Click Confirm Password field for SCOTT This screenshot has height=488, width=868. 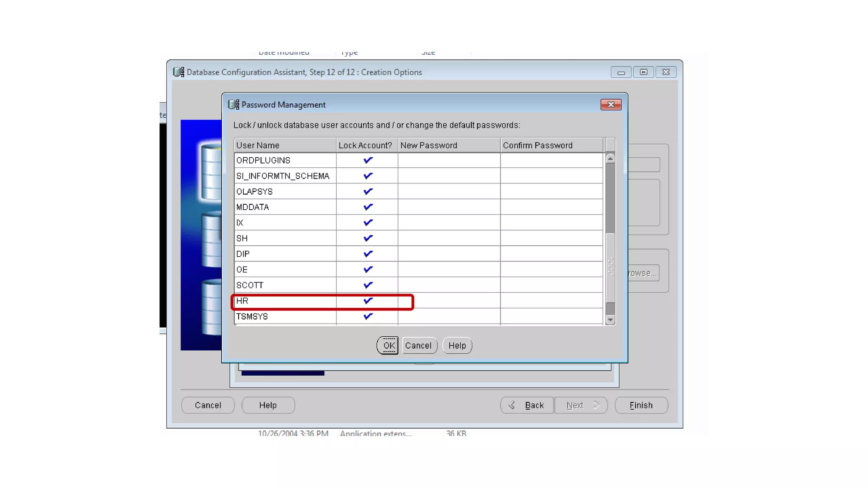click(551, 285)
